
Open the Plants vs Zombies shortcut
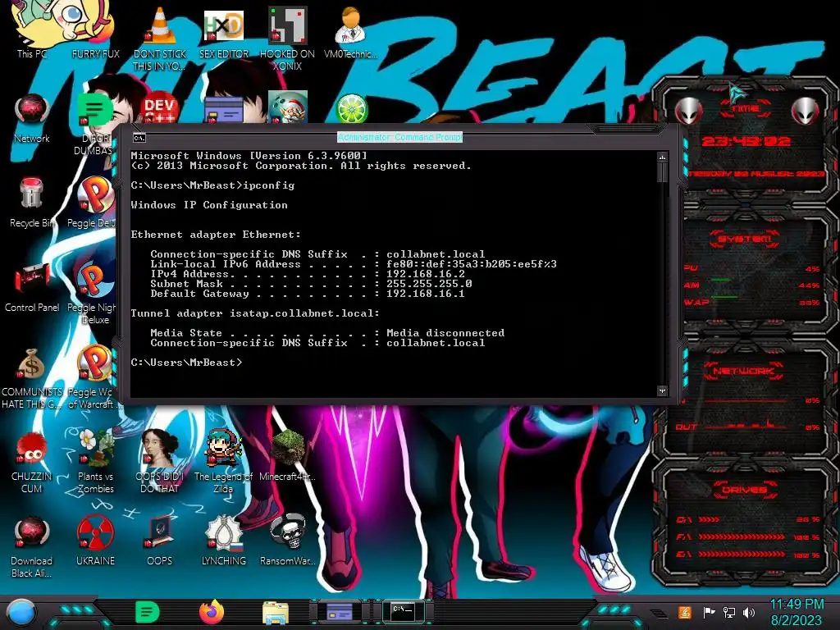point(95,462)
